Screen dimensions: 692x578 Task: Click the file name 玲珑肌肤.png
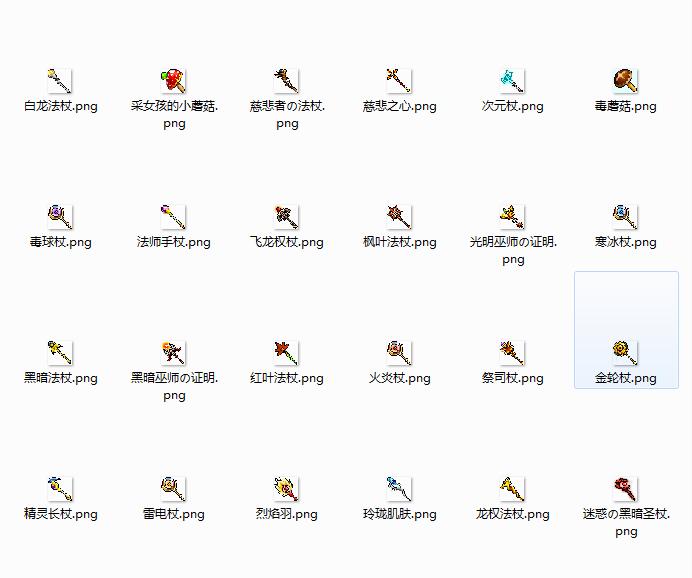click(x=399, y=514)
